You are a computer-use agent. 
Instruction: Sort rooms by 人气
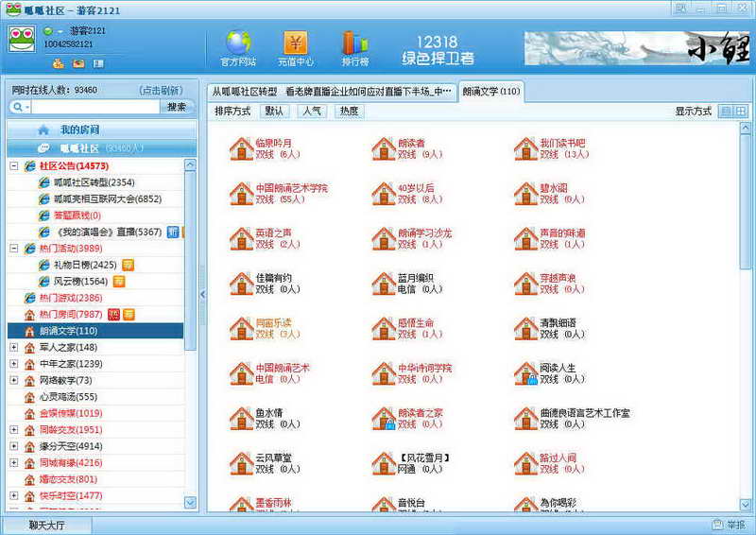click(x=311, y=112)
